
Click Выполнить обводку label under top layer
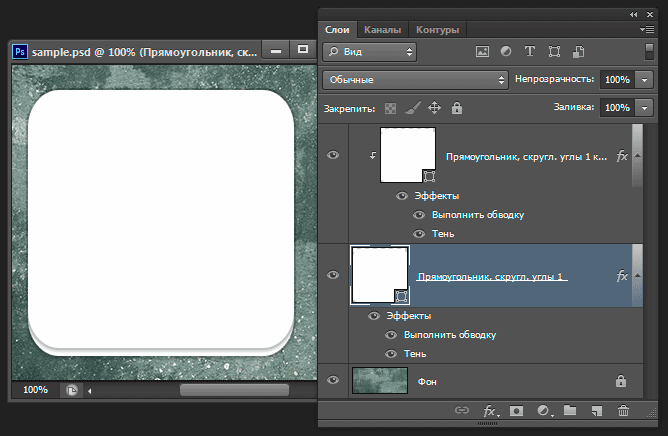click(x=478, y=215)
